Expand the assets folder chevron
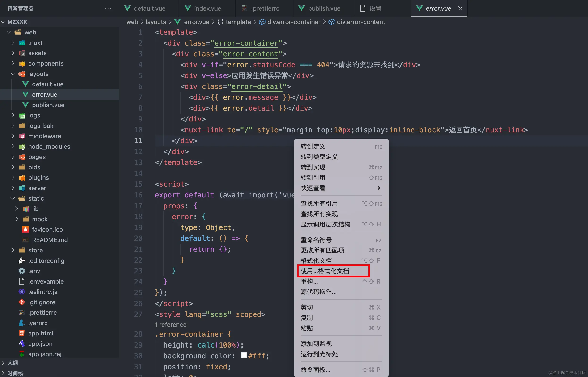This screenshot has width=588, height=377. (x=13, y=53)
